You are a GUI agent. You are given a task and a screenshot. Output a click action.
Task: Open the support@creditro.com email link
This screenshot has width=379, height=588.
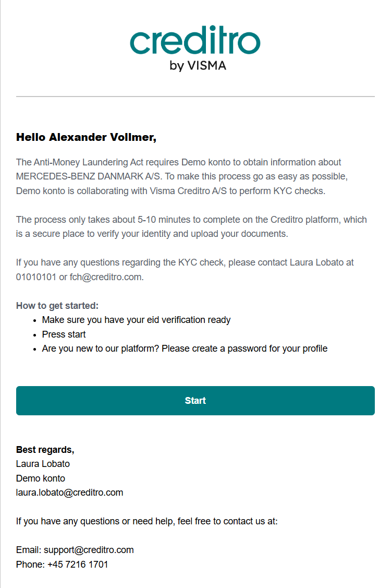point(89,550)
